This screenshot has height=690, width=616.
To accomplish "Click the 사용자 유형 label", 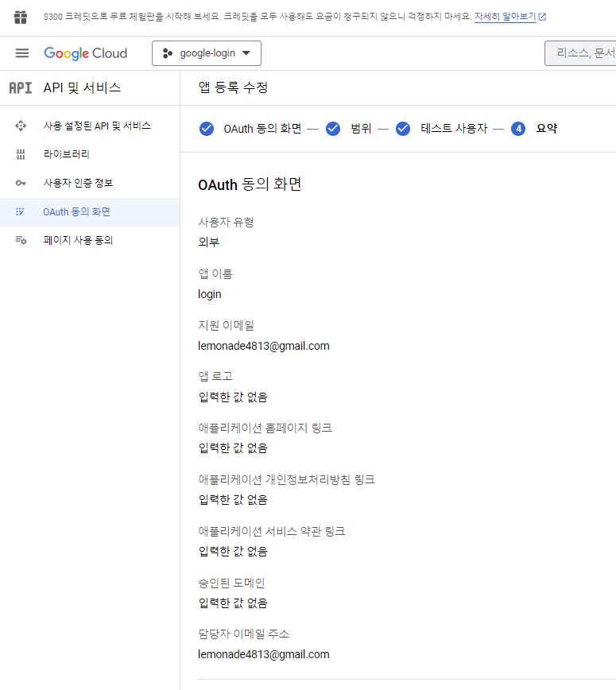I will tap(227, 223).
